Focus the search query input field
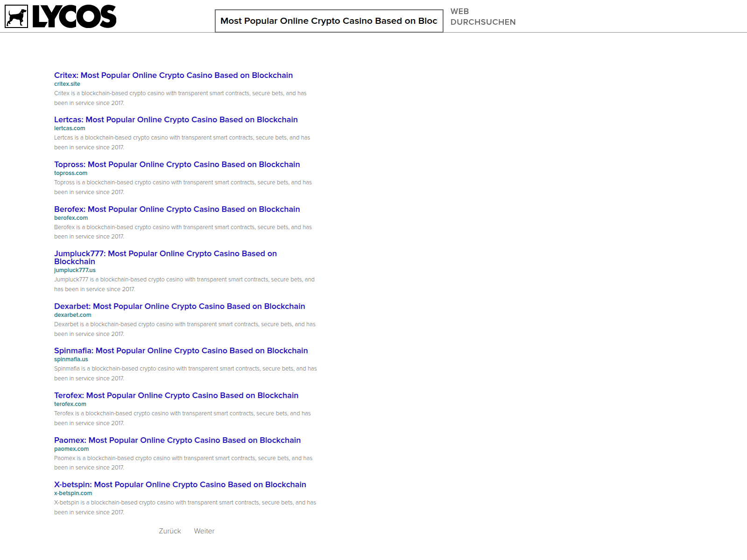Screen dimensions: 747x560 pyautogui.click(x=329, y=21)
